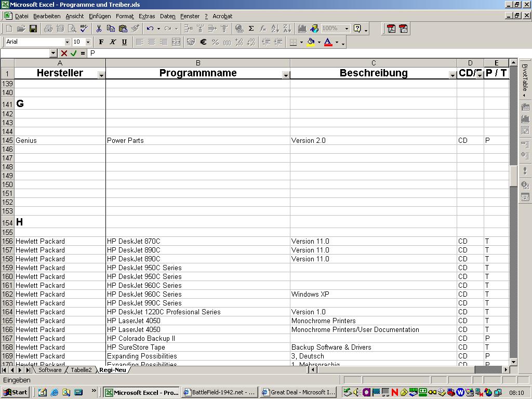Click the Insert Hyperlink globe icon

[239, 29]
